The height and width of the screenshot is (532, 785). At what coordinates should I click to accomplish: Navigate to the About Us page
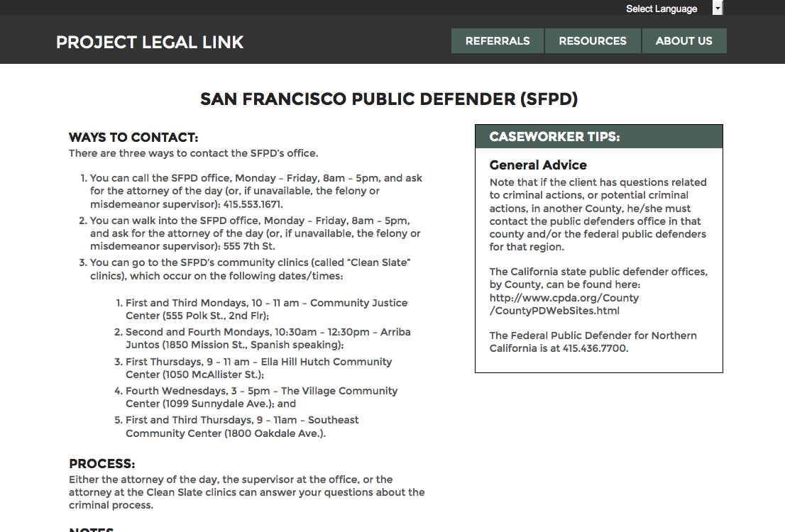coord(684,41)
